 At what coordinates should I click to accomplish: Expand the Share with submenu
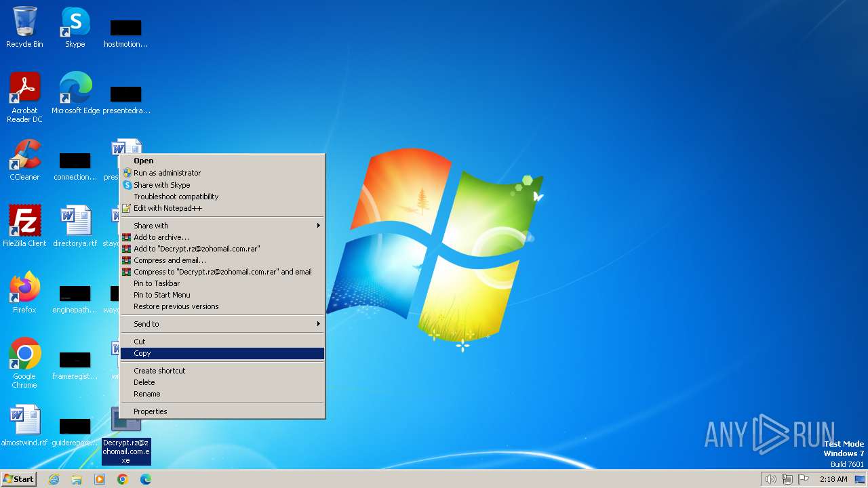coord(222,226)
